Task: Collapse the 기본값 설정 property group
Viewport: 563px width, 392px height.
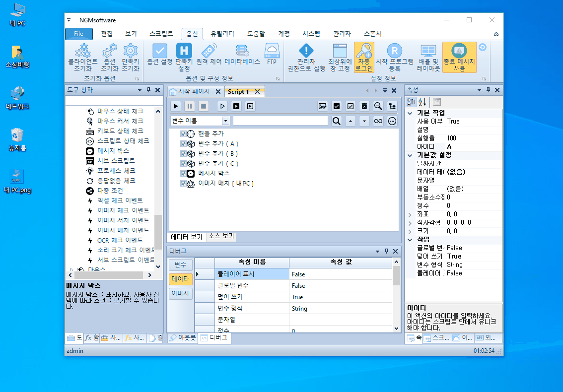Action: (x=410, y=155)
